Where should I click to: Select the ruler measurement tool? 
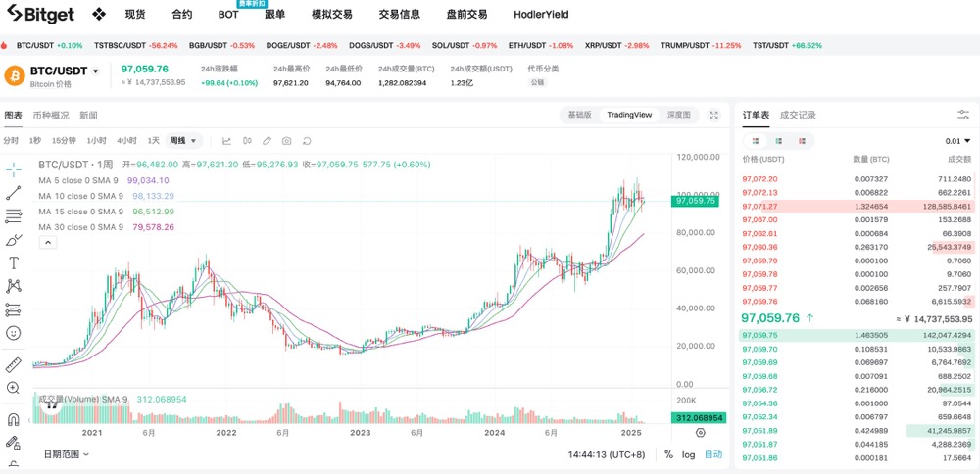(14, 365)
